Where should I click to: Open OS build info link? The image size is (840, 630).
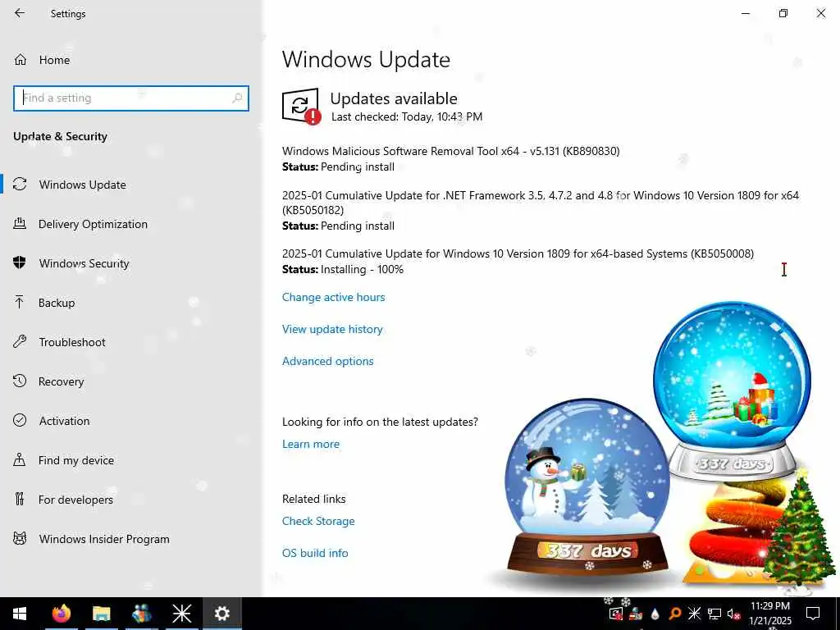tap(315, 553)
